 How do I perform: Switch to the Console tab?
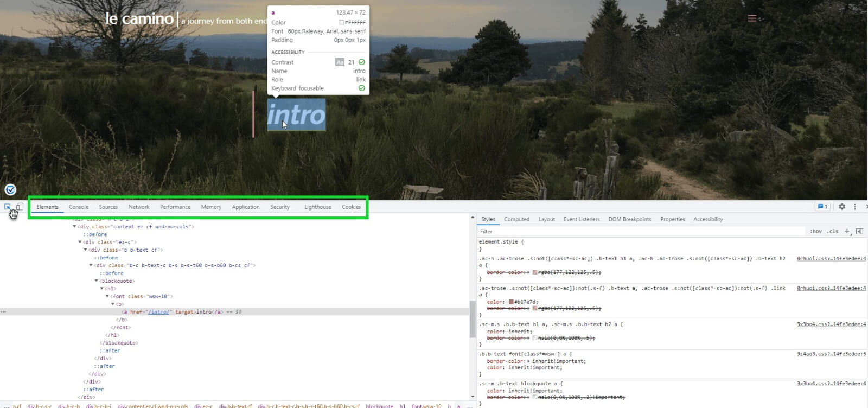pos(79,207)
